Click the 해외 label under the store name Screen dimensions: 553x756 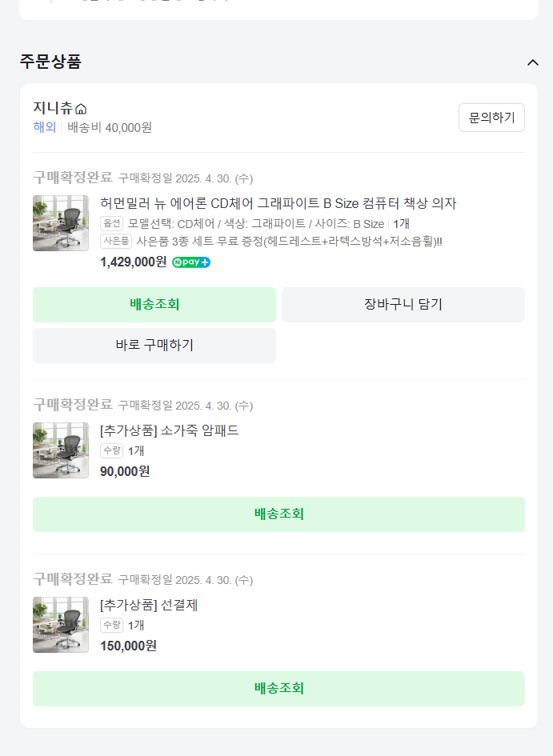pyautogui.click(x=45, y=127)
